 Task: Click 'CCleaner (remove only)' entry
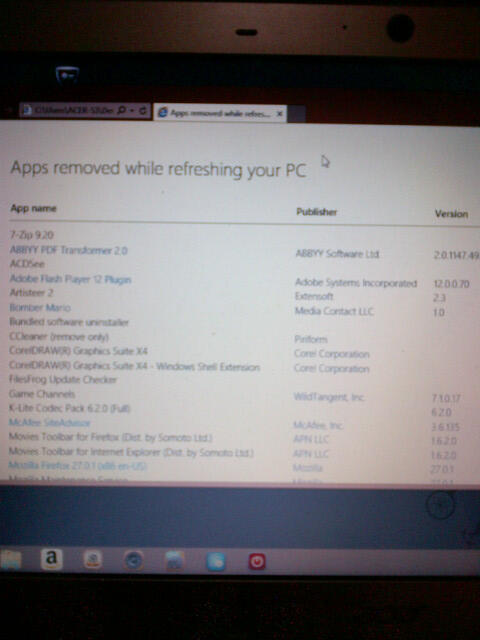click(59, 337)
